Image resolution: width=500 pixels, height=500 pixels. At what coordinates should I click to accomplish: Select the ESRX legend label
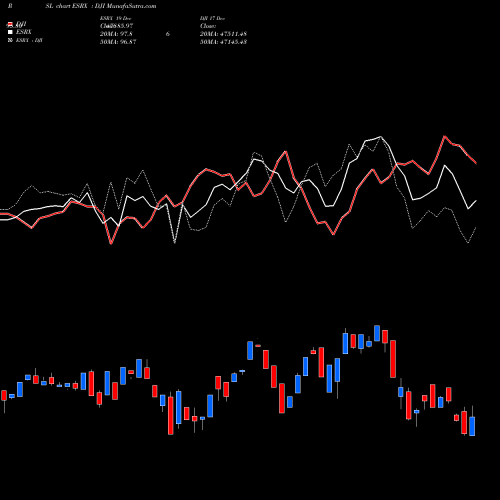coord(24,32)
